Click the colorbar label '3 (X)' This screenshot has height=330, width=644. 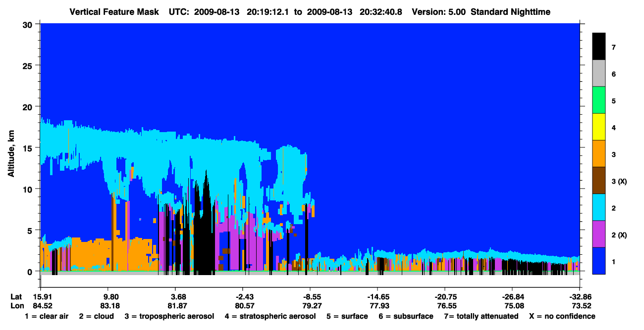coord(619,182)
